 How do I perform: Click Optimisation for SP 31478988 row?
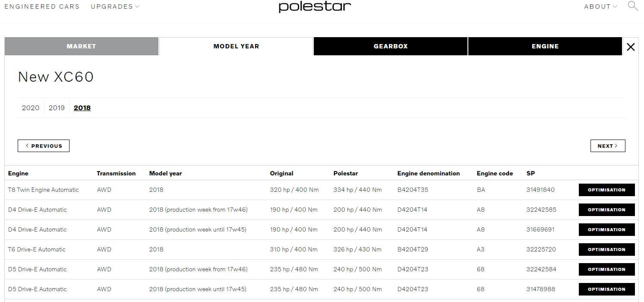tap(607, 289)
